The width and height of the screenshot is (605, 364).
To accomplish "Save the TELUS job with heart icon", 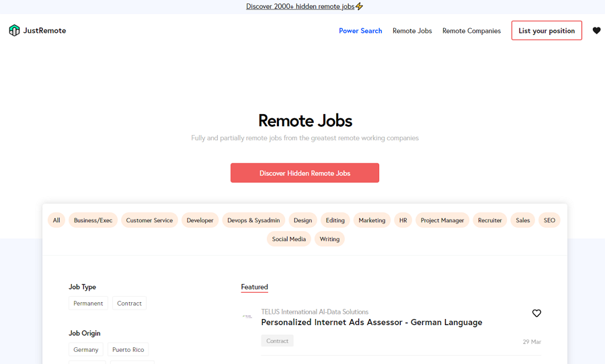I will point(536,313).
